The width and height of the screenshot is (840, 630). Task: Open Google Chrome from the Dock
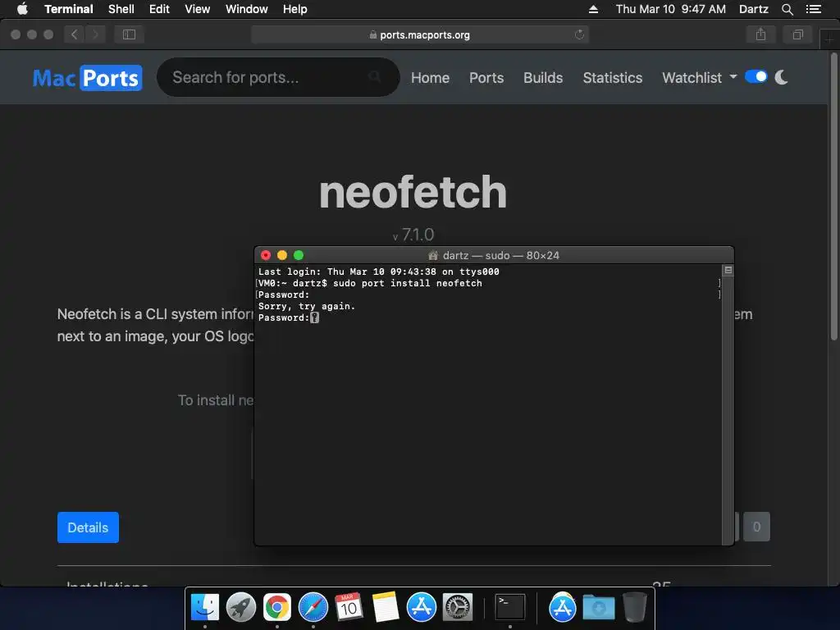point(277,608)
